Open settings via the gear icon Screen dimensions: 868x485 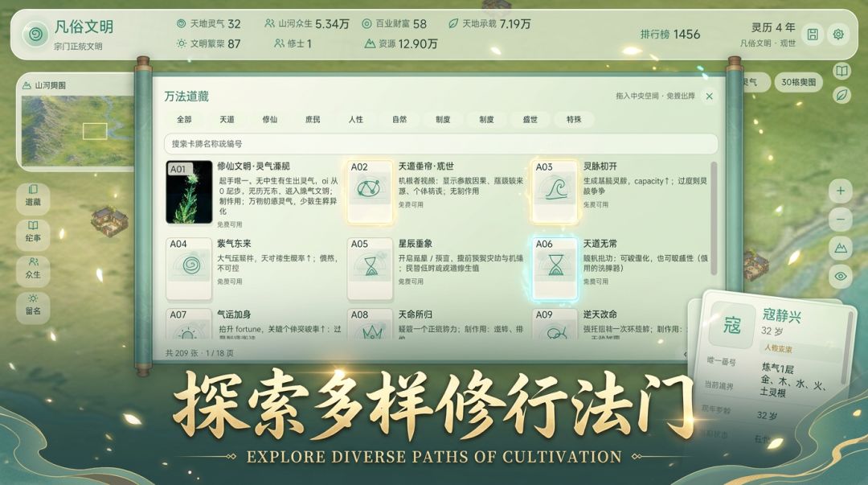click(838, 35)
